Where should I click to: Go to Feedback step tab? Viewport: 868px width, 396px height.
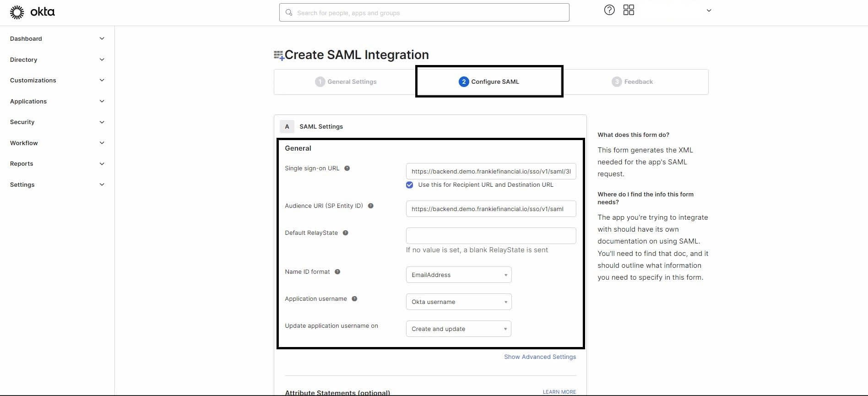click(633, 82)
